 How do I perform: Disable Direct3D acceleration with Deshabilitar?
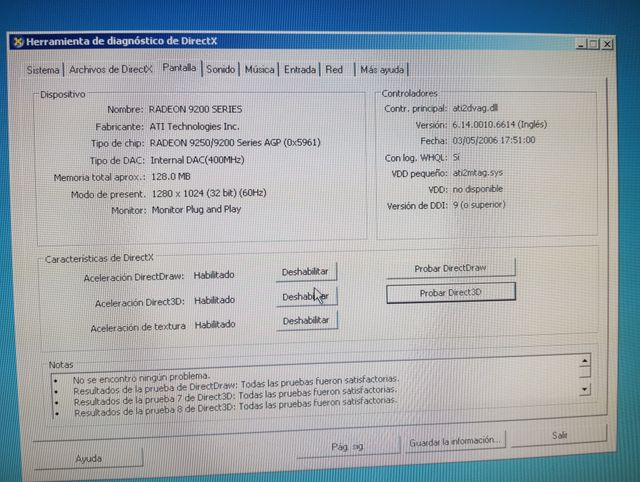coord(306,297)
